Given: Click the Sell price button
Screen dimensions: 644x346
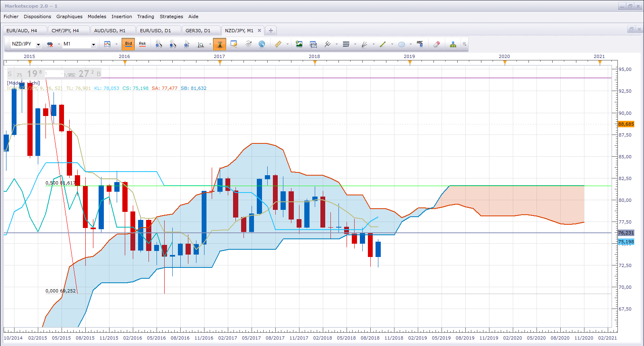Looking at the screenshot, I should (x=25, y=74).
